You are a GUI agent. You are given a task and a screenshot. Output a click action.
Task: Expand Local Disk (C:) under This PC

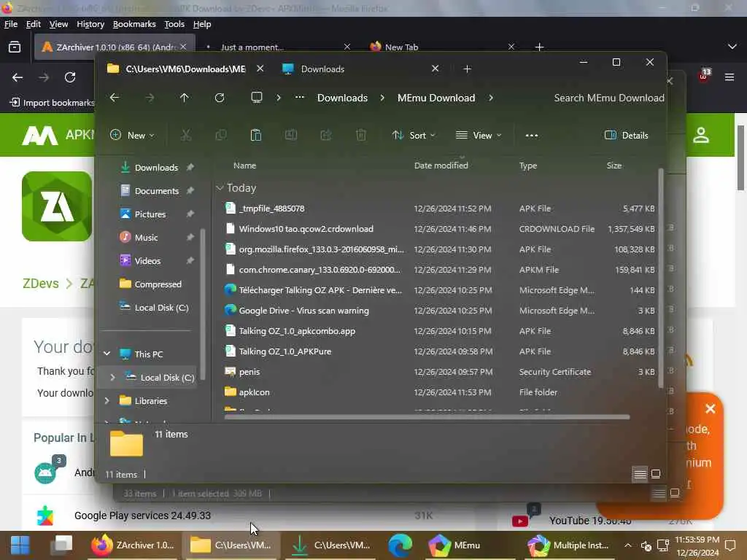pos(112,377)
